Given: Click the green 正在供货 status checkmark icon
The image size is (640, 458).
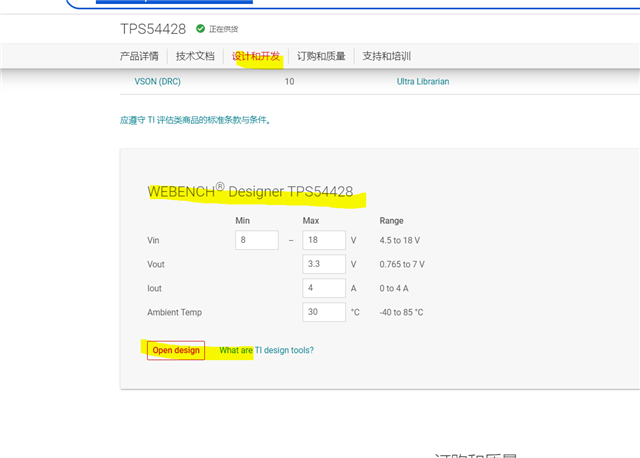Looking at the screenshot, I should pyautogui.click(x=200, y=29).
